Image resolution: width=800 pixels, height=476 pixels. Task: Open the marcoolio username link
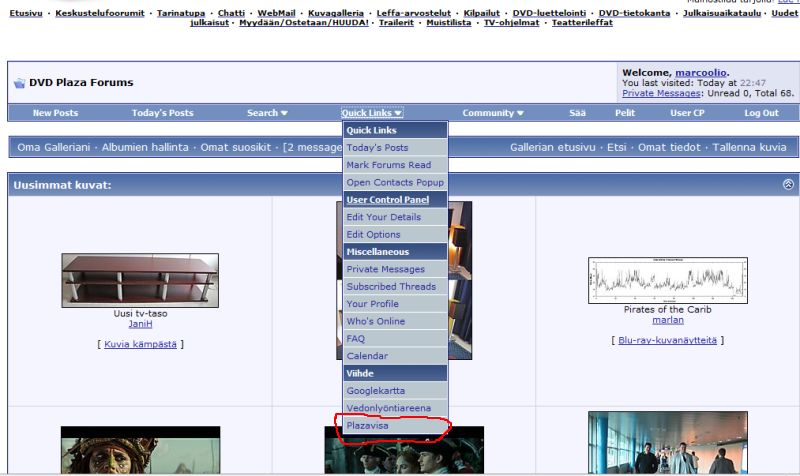[700, 73]
